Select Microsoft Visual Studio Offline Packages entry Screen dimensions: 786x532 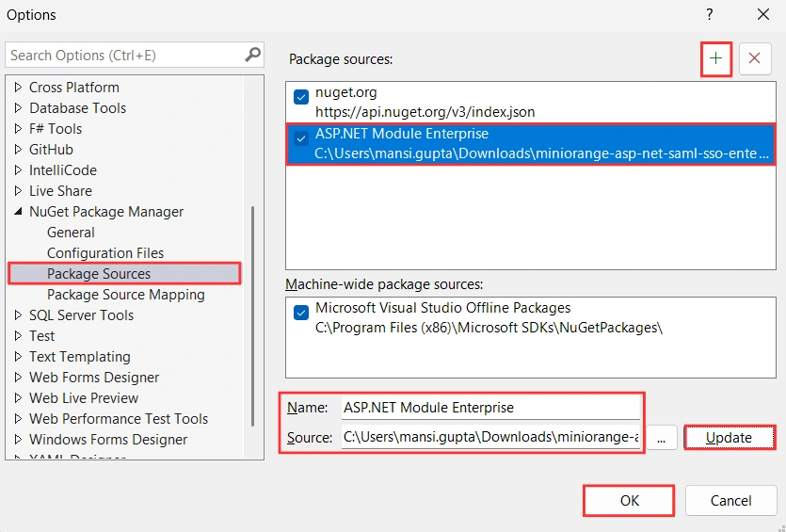530,317
